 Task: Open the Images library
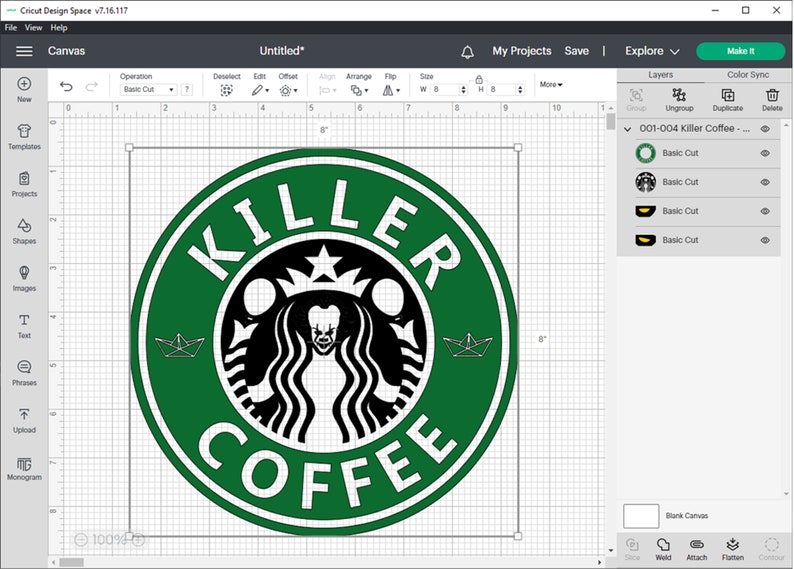[24, 278]
